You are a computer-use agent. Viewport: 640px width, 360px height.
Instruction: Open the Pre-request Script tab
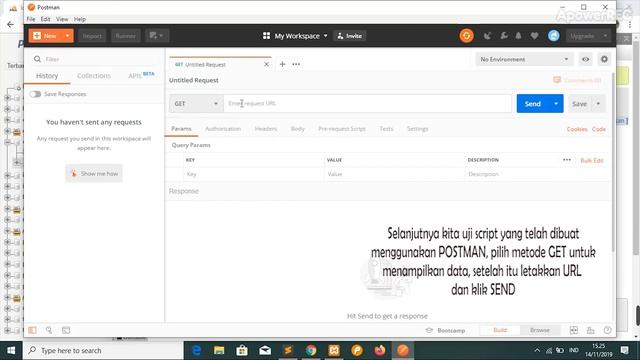342,129
